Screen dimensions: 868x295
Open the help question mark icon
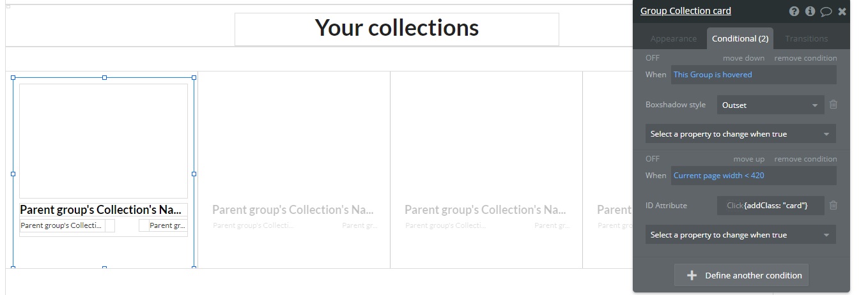tap(794, 11)
